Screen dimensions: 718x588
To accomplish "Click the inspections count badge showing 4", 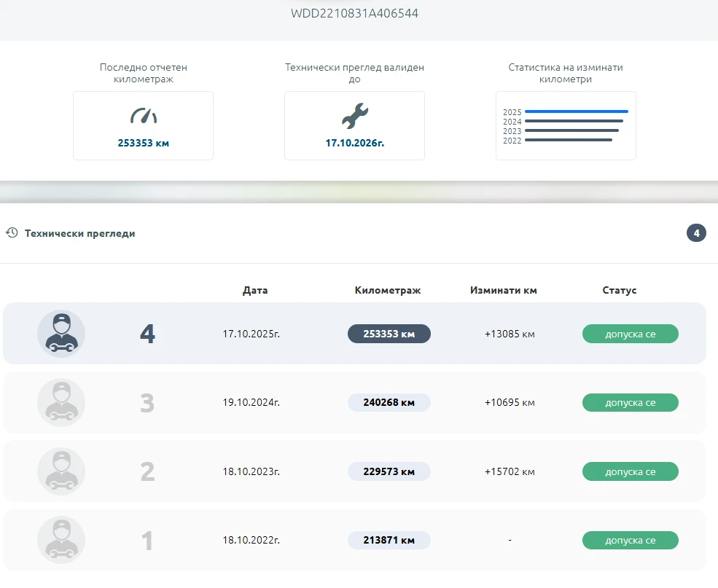I will coord(696,233).
